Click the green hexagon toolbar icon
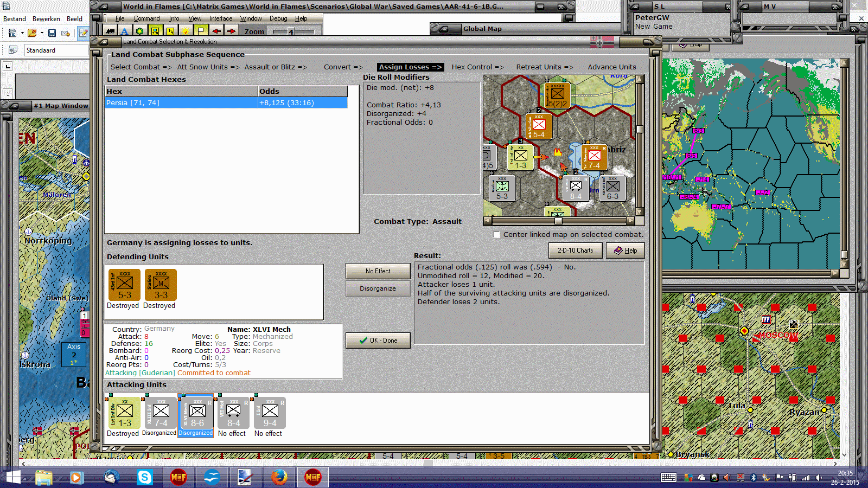 pos(140,31)
